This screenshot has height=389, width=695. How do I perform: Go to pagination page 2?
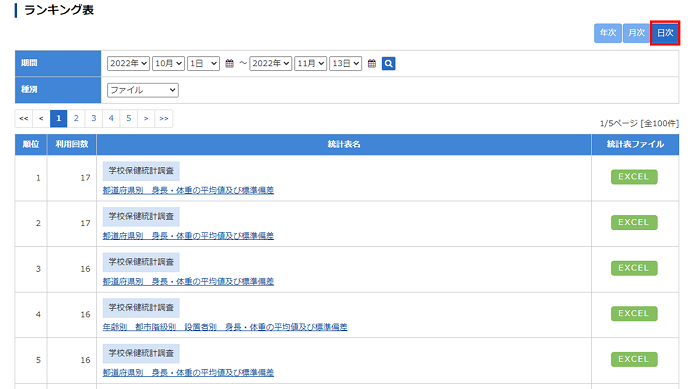point(76,118)
